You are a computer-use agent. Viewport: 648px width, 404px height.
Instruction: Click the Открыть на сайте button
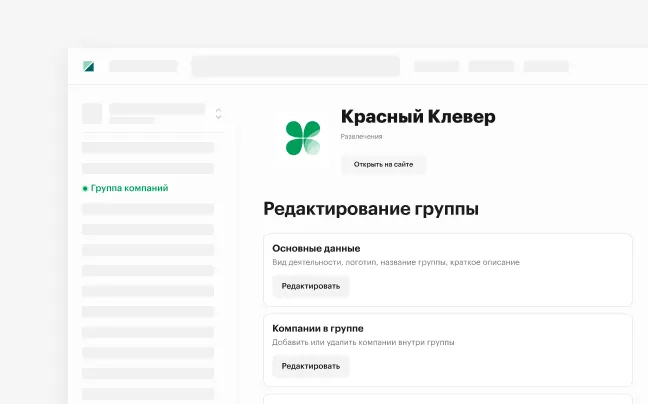tap(383, 164)
